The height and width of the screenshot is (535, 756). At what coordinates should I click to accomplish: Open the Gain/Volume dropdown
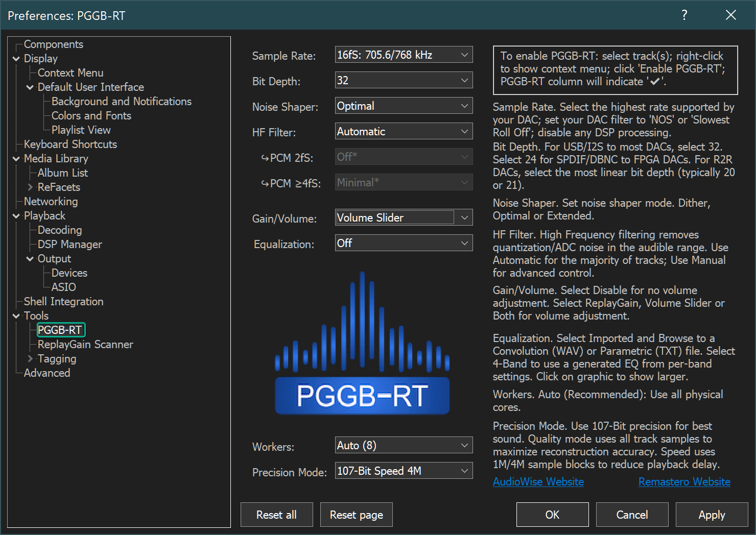[x=404, y=217]
